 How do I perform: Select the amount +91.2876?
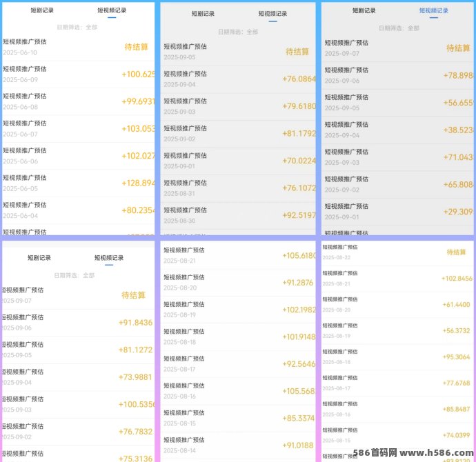point(298,283)
